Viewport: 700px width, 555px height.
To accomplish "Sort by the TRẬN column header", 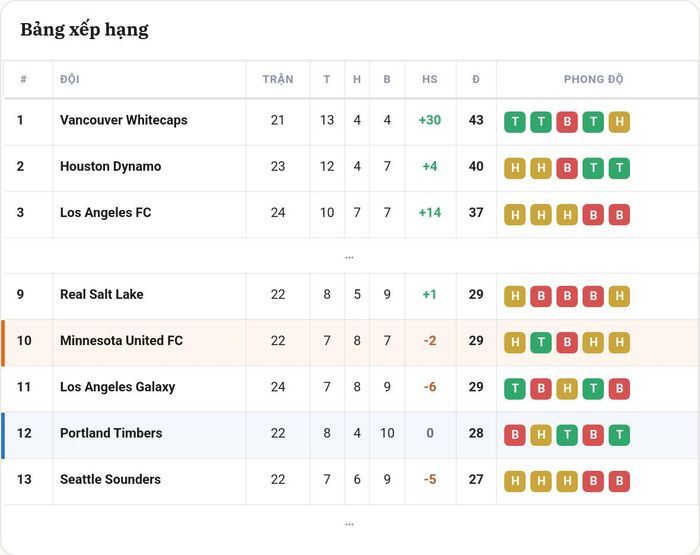I will 278,79.
